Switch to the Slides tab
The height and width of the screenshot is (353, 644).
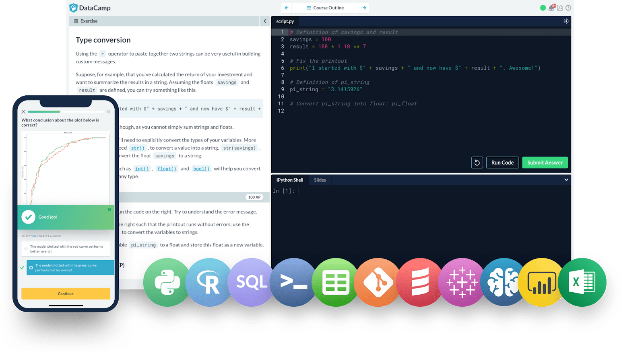pyautogui.click(x=320, y=180)
